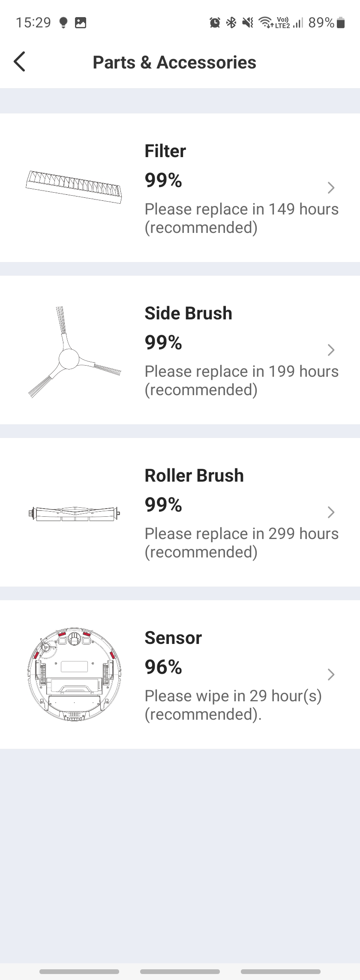The image size is (360, 980).
Task: Open Filter details via its chevron
Action: [331, 188]
